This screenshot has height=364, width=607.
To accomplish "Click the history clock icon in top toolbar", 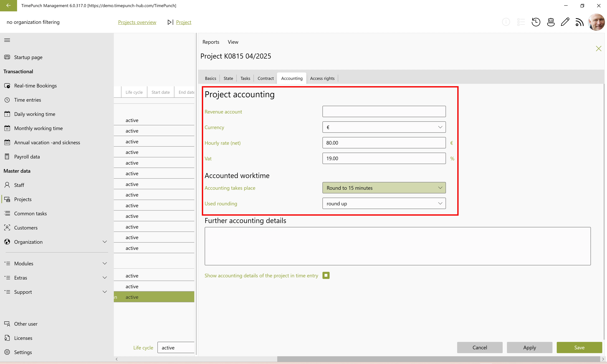I will pyautogui.click(x=536, y=22).
